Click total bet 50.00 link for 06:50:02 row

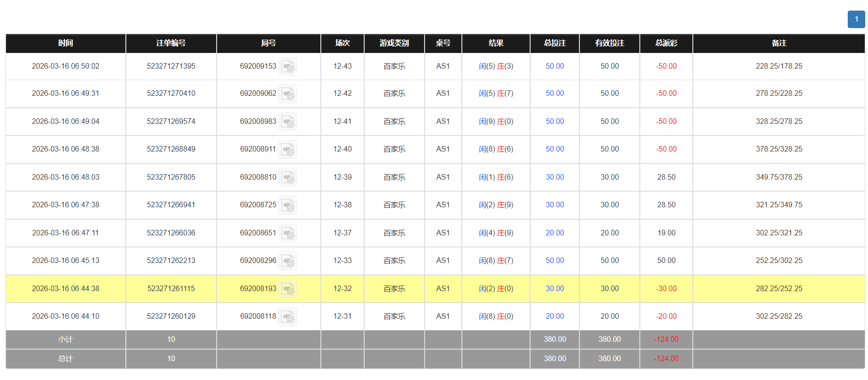click(x=555, y=66)
